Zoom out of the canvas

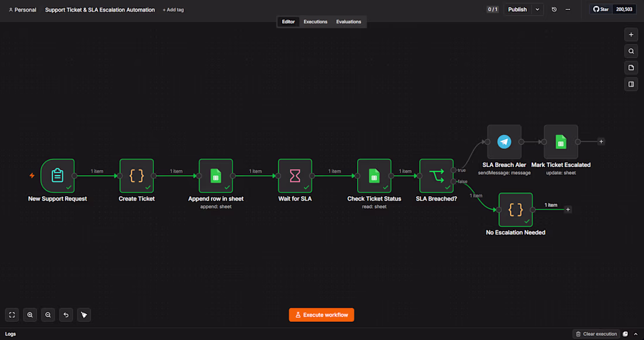(x=48, y=315)
